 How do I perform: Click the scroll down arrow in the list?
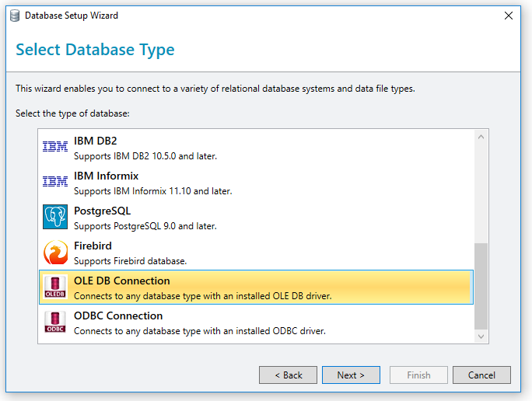[x=481, y=336]
